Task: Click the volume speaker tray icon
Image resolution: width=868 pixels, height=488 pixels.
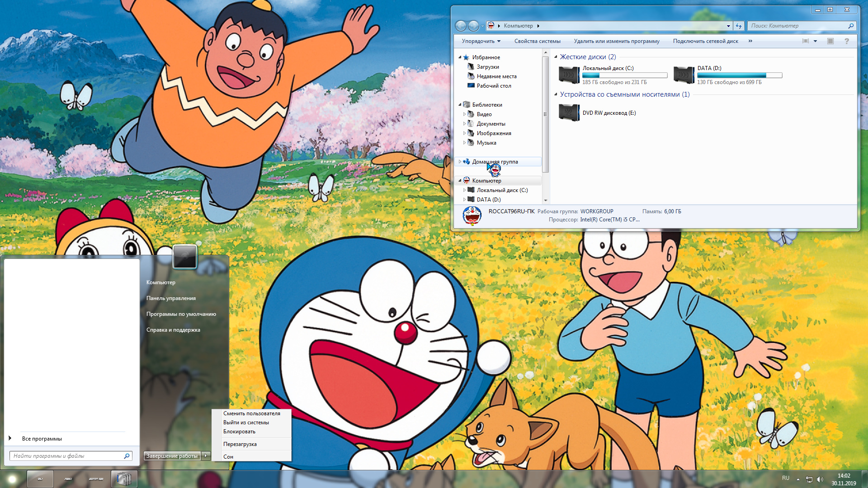Action: coord(820,479)
